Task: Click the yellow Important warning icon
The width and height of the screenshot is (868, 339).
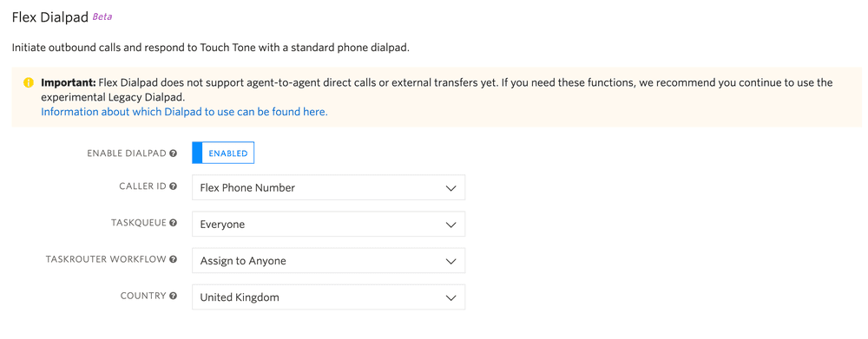Action: tap(29, 83)
